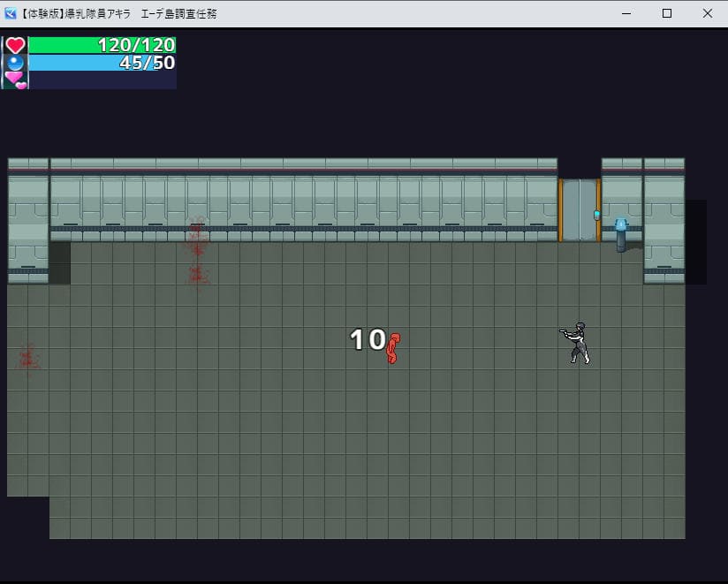Click the armed soldier character sprite
Screen dimensions: 728x584
point(575,343)
